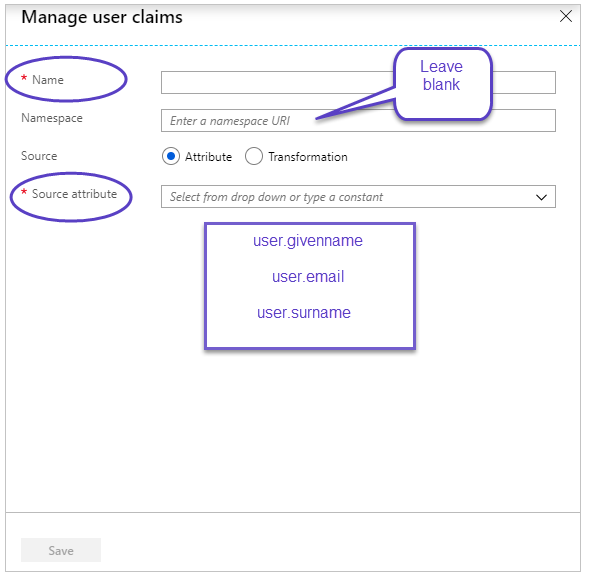Click the circled Source attribute label

pyautogui.click(x=74, y=194)
